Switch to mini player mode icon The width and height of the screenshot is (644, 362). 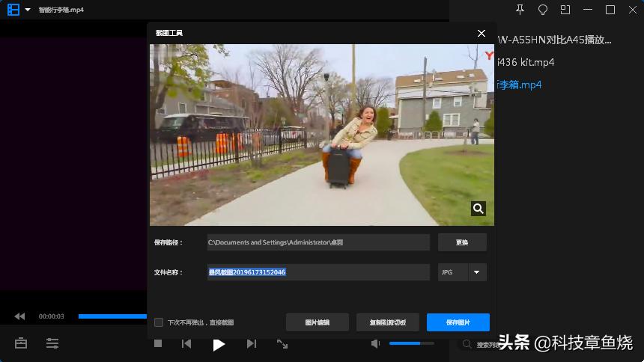(565, 10)
